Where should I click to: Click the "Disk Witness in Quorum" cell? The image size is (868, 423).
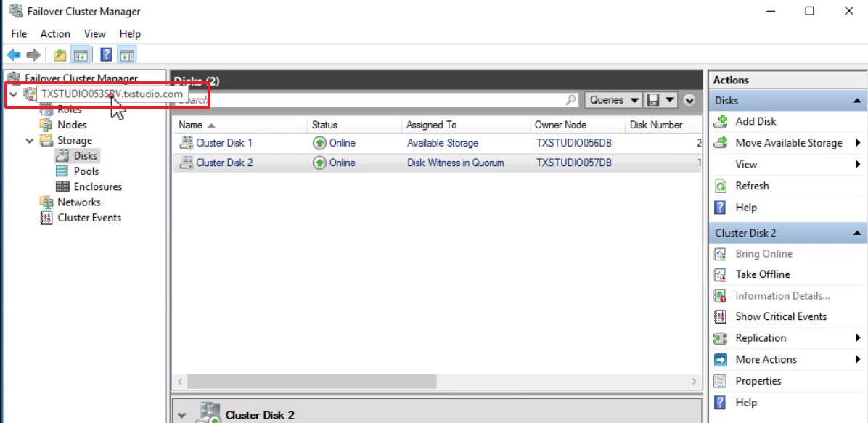tap(456, 163)
